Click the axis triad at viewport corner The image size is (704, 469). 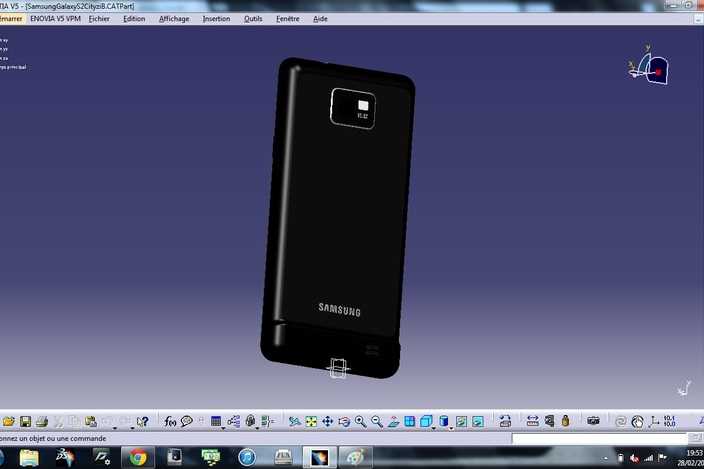click(684, 388)
